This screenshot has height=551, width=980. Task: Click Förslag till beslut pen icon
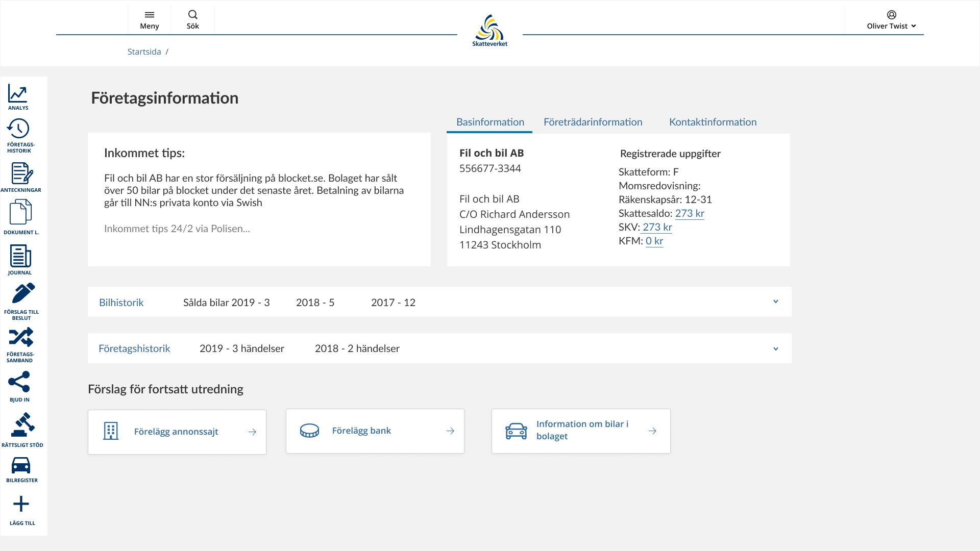click(x=22, y=294)
